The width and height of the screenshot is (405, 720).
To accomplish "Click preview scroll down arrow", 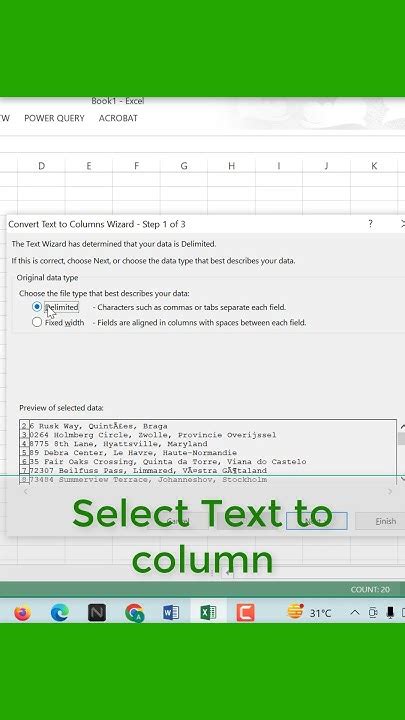I will pyautogui.click(x=402, y=478).
